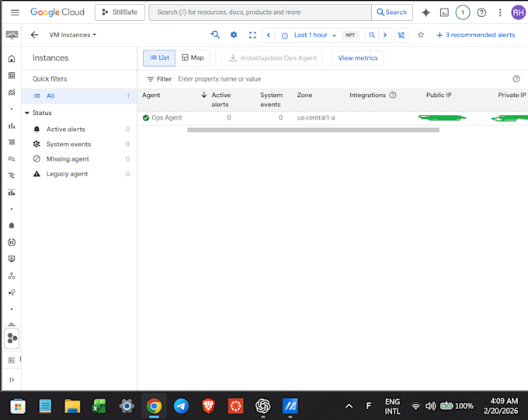
Task: Select the All quick filter
Action: pos(79,96)
